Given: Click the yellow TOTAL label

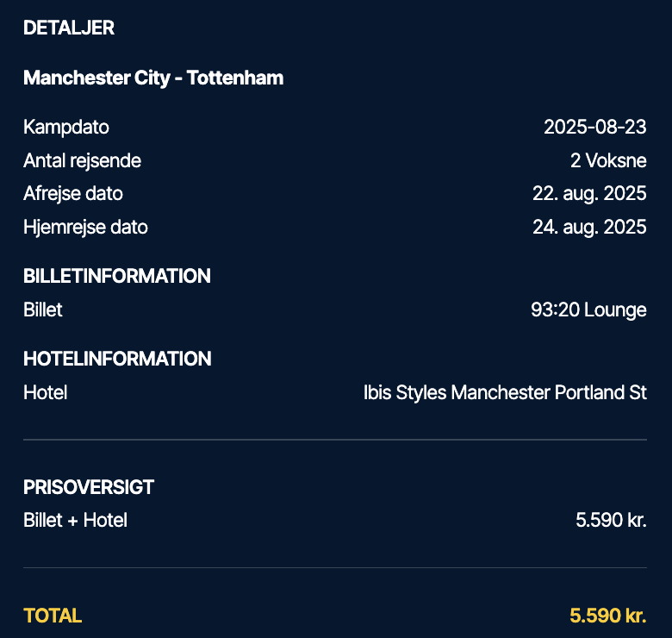Looking at the screenshot, I should point(53,616).
